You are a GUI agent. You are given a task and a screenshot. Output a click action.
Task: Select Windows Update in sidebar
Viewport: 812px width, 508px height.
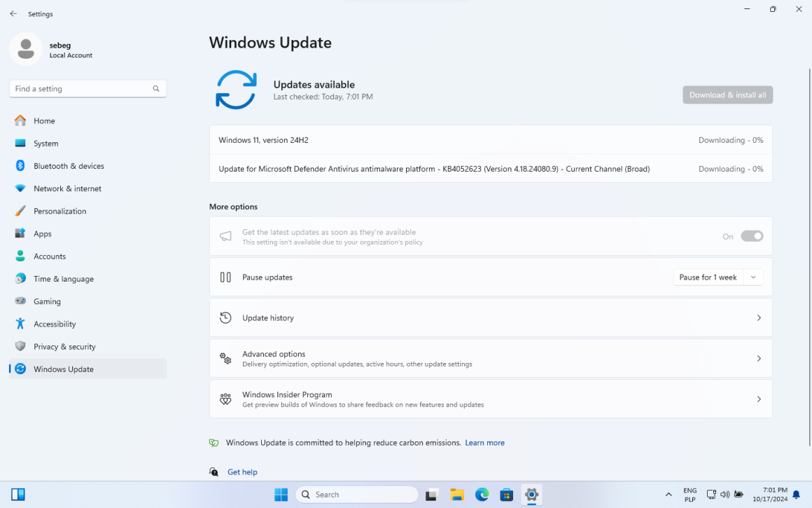[x=63, y=369]
